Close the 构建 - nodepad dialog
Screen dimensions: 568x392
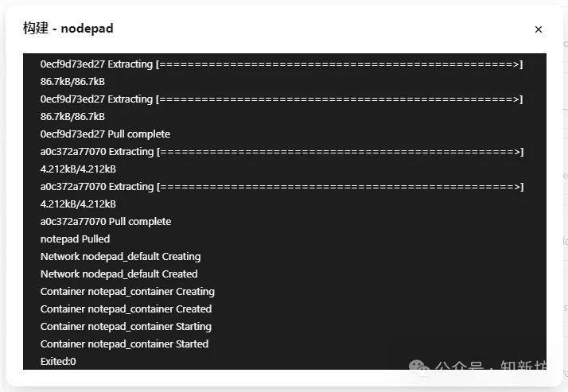point(539,29)
